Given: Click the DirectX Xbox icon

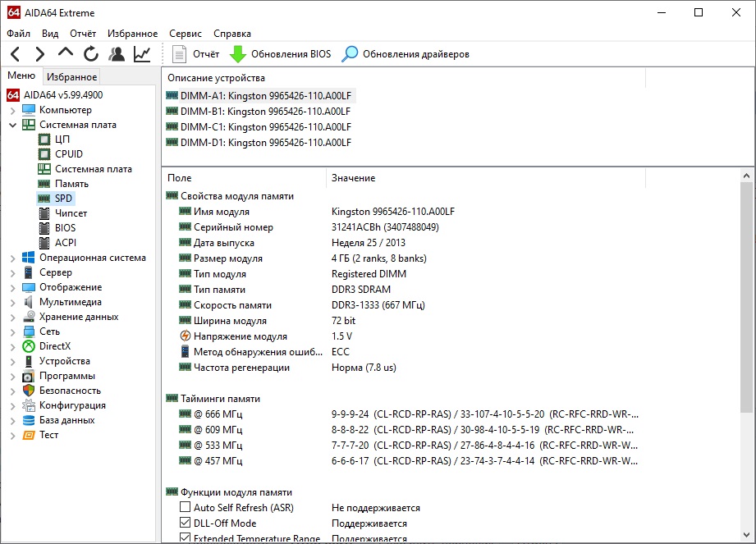Looking at the screenshot, I should point(29,346).
